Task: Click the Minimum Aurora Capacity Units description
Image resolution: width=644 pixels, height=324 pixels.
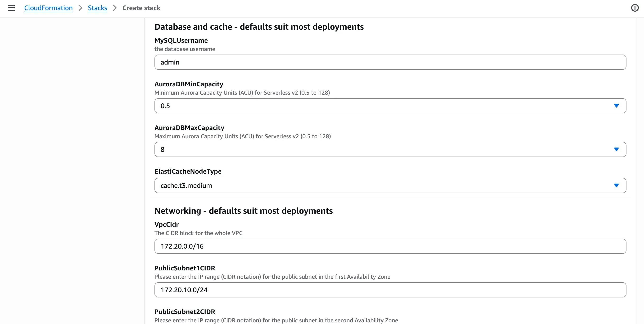Action: [242, 93]
